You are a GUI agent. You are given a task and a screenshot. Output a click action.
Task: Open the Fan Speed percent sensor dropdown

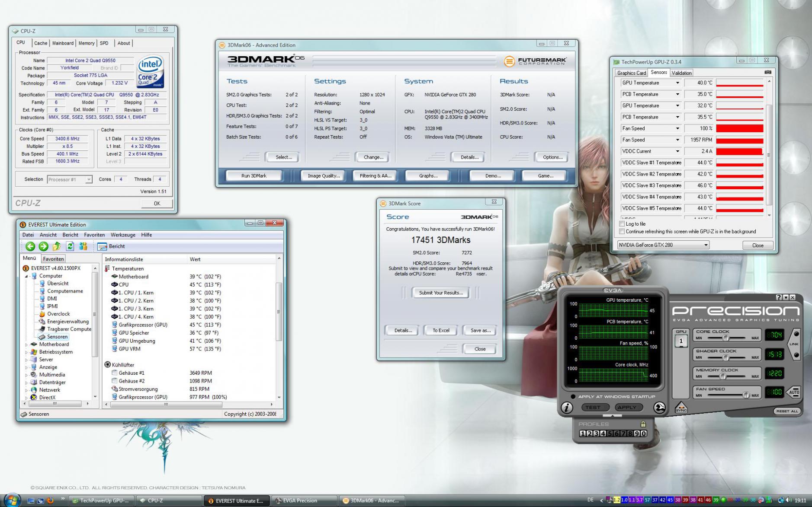[x=677, y=128]
